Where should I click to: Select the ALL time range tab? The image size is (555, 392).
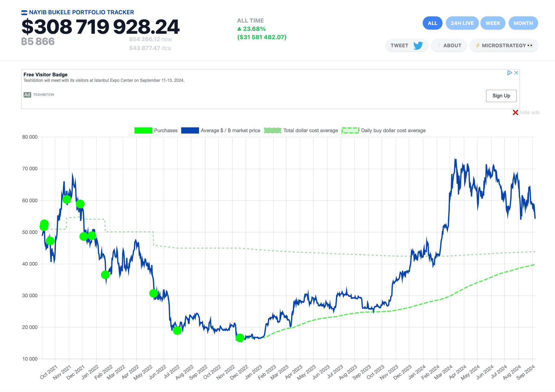(x=432, y=23)
